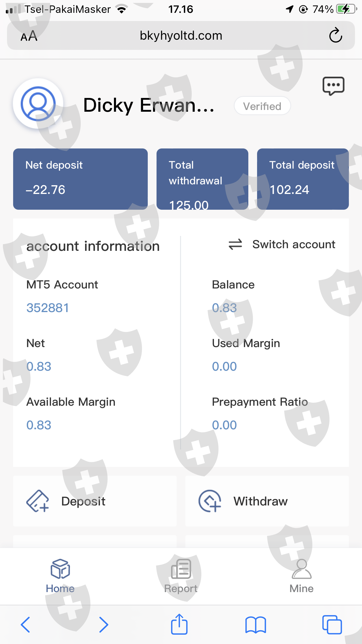Image resolution: width=362 pixels, height=644 pixels.
Task: Open reader text size options
Action: pyautogui.click(x=29, y=36)
